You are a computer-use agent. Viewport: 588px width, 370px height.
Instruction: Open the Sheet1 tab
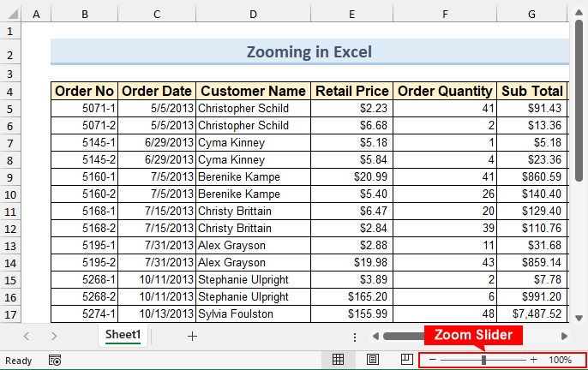(x=123, y=335)
